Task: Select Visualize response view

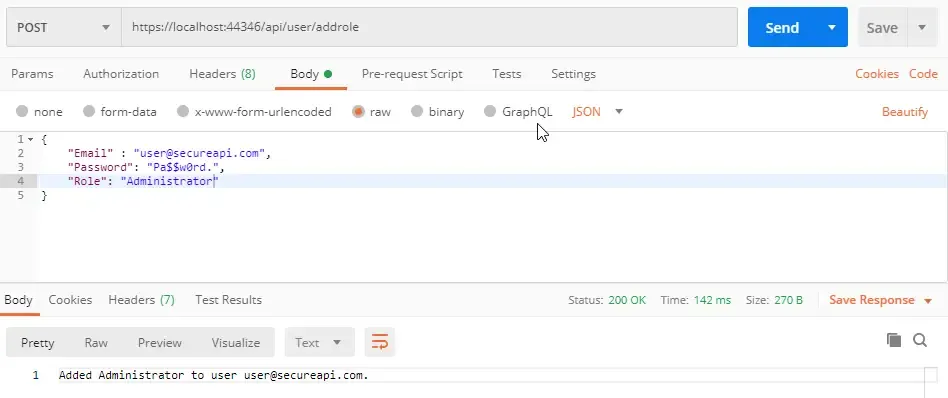Action: pyautogui.click(x=236, y=342)
